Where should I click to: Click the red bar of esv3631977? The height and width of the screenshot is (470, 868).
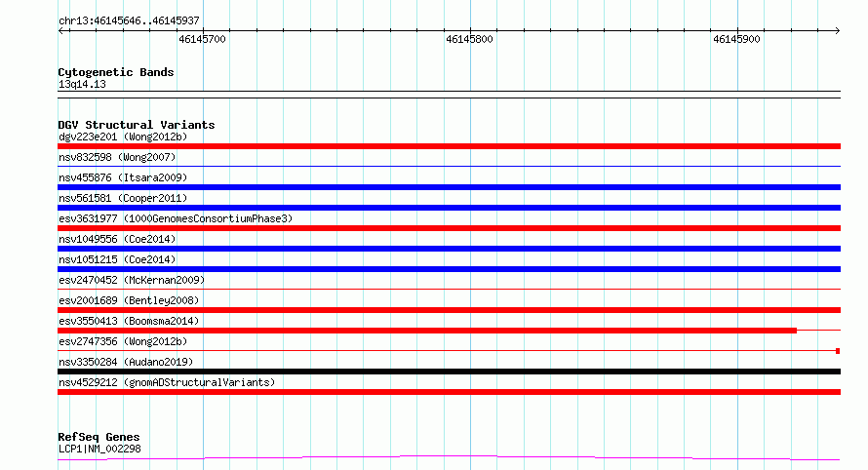click(x=449, y=228)
